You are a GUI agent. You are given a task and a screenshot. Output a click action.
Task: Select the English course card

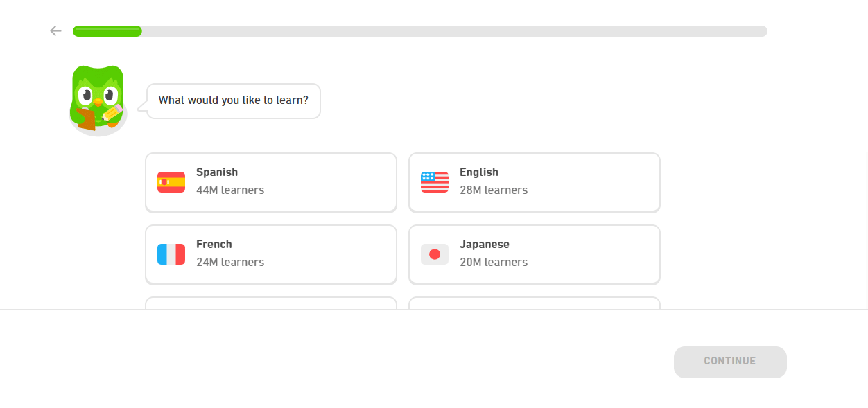534,181
